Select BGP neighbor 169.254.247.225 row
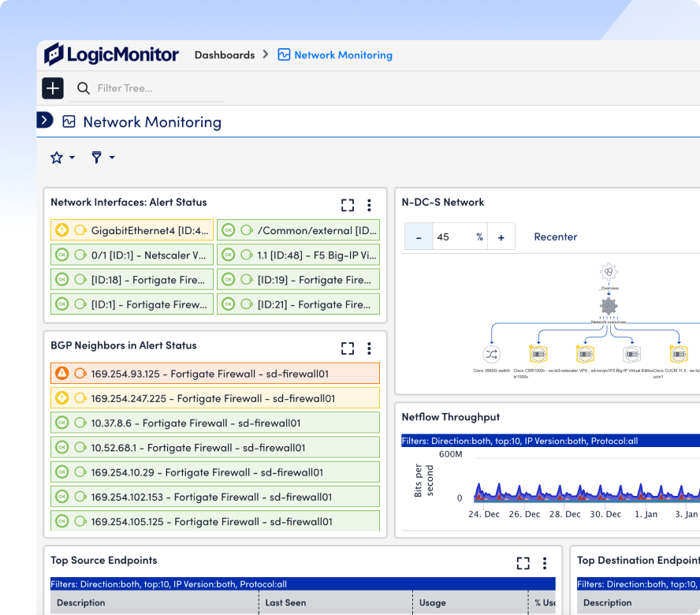 (x=215, y=398)
